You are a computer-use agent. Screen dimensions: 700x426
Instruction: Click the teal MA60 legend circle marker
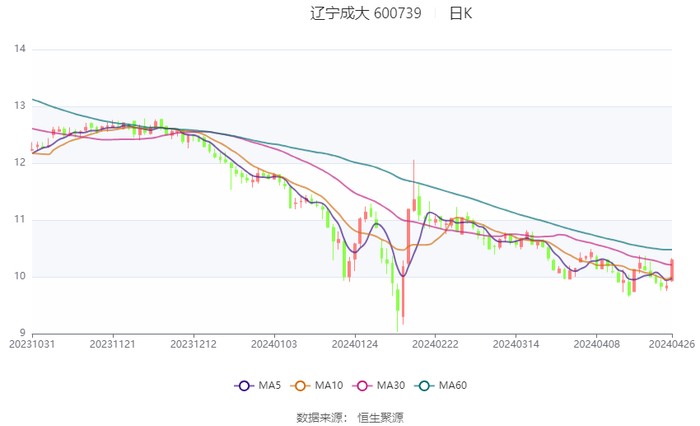click(x=424, y=386)
